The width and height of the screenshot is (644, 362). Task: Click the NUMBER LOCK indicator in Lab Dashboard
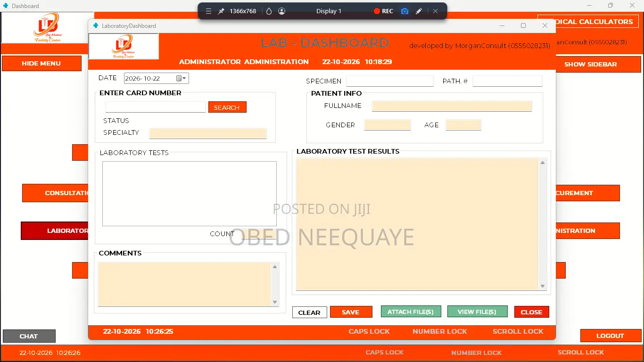point(440,331)
